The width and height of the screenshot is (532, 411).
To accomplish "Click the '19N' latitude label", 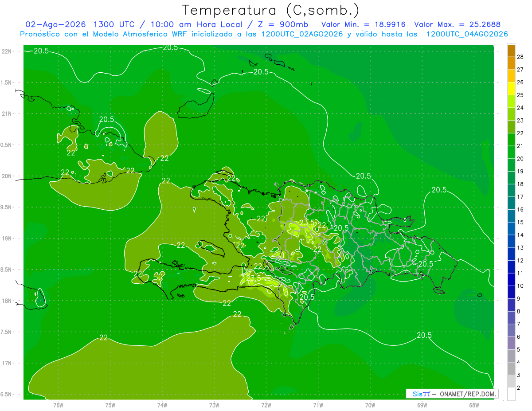I will pyautogui.click(x=7, y=239).
